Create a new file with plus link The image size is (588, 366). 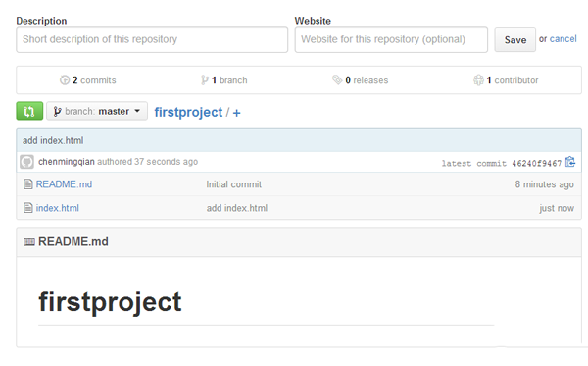pyautogui.click(x=236, y=113)
